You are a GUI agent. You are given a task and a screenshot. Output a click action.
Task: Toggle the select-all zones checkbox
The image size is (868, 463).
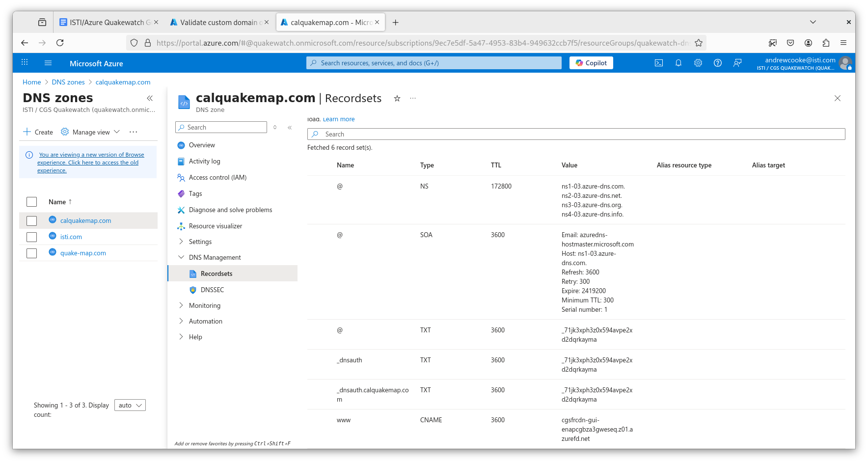pos(31,202)
